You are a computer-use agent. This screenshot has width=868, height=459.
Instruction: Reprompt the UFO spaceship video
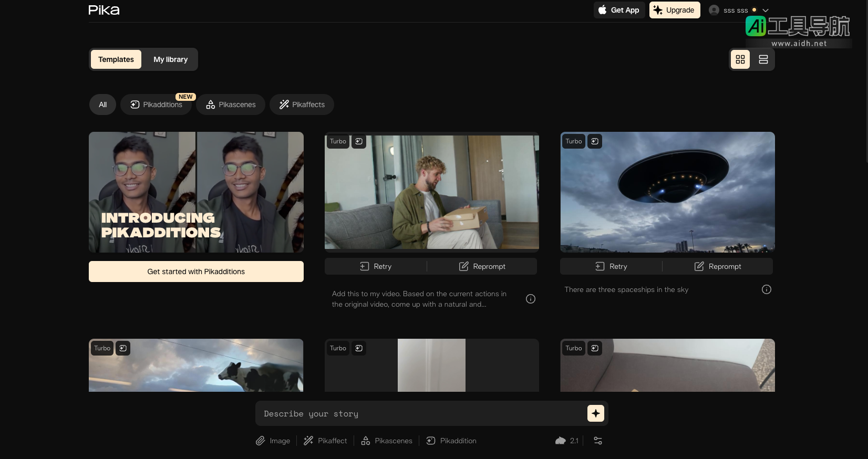click(718, 266)
